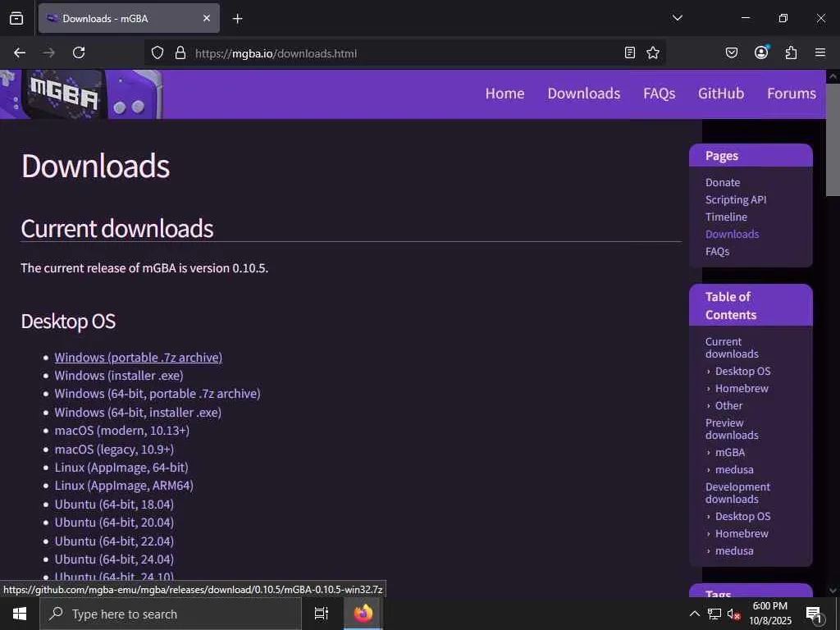The height and width of the screenshot is (630, 840).
Task: Reload the page with refresh icon
Action: 79,52
